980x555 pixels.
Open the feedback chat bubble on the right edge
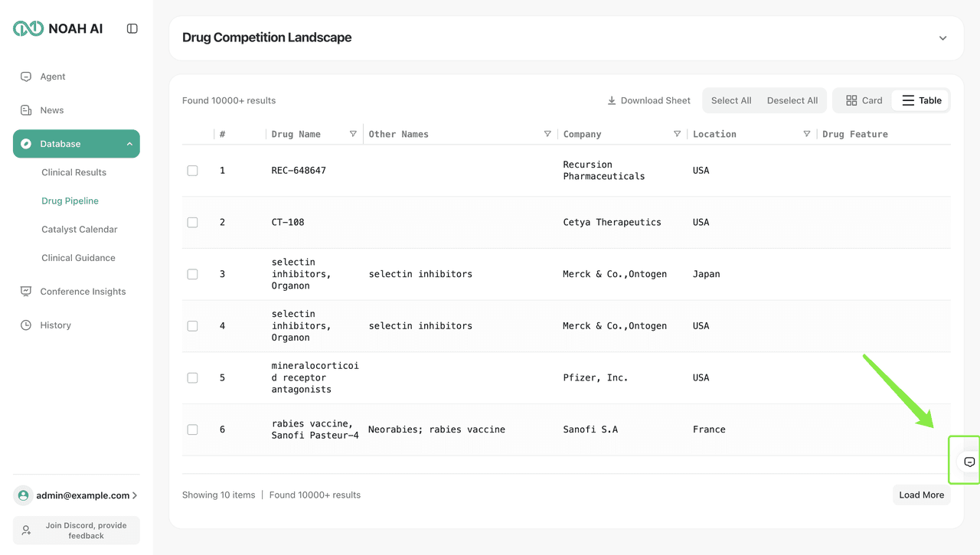pos(968,460)
